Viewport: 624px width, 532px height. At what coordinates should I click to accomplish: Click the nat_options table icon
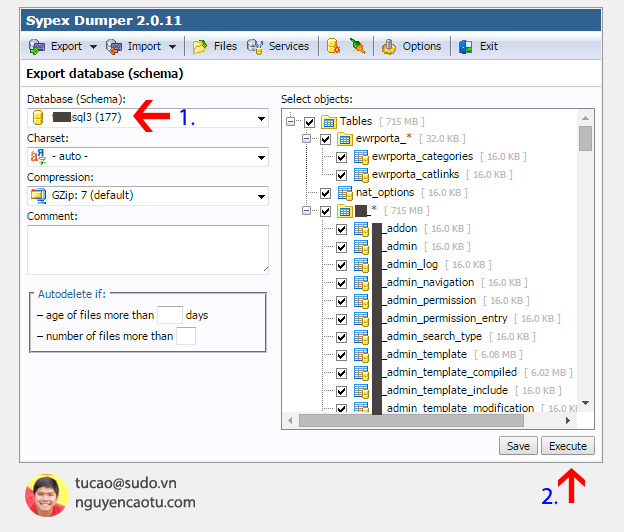[x=345, y=193]
